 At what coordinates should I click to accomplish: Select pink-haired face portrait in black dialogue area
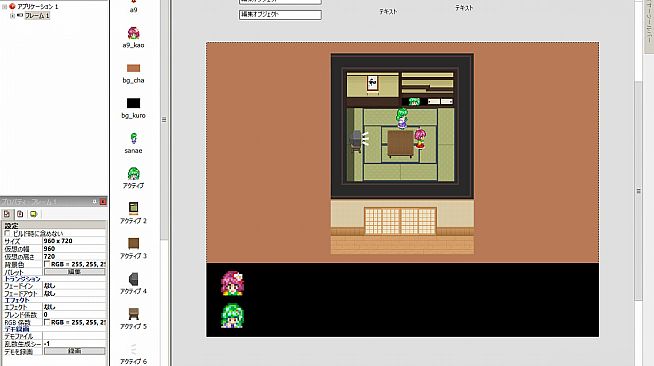pyautogui.click(x=232, y=283)
